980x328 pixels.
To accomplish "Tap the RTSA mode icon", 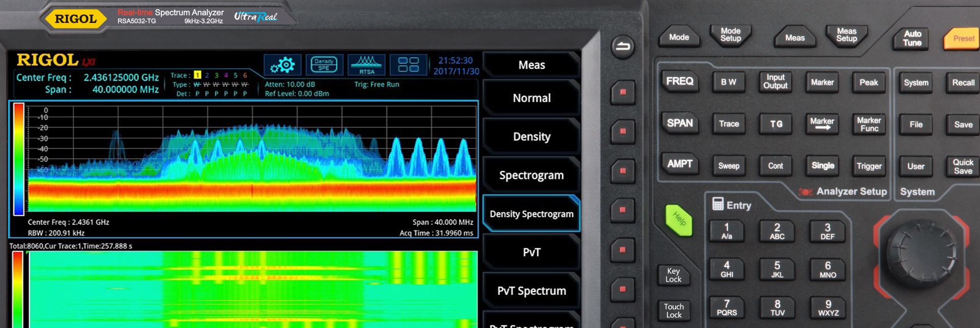I will pos(366,65).
